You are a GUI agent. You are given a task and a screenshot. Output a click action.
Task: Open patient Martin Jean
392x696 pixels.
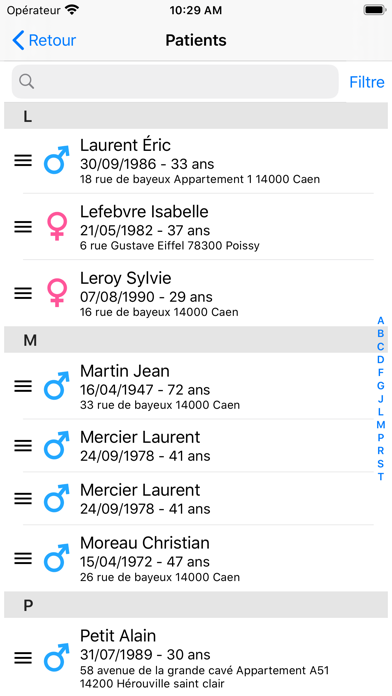point(196,386)
